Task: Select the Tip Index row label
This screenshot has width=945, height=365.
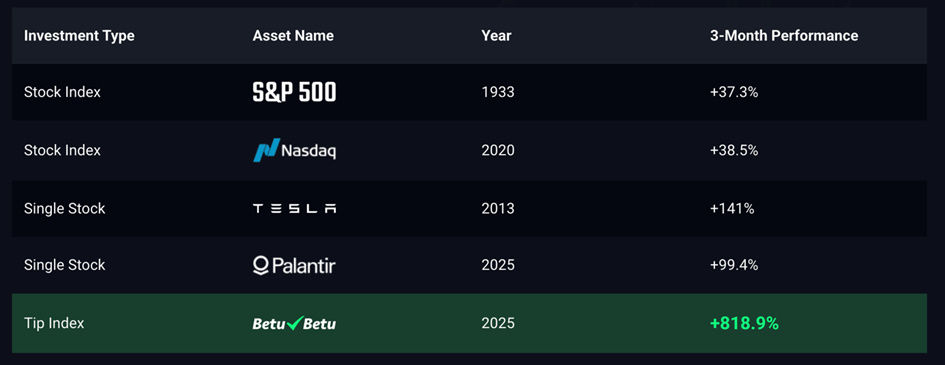Action: (54, 323)
